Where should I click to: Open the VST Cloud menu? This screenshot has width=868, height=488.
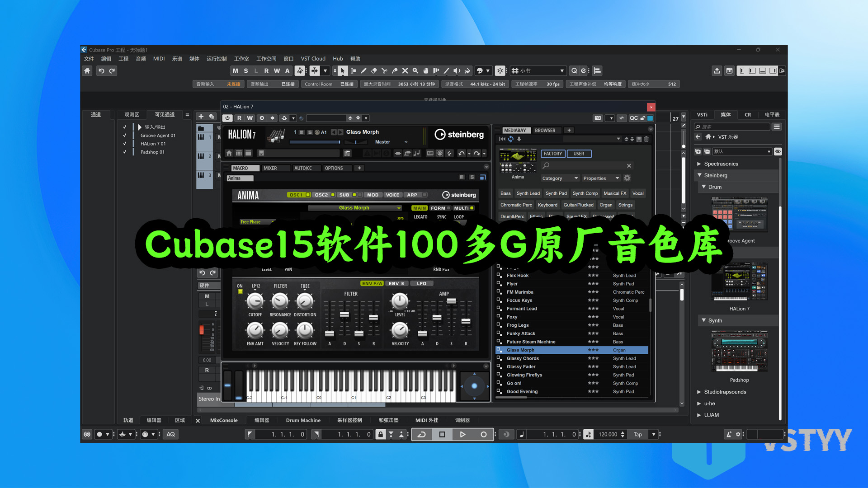[313, 58]
